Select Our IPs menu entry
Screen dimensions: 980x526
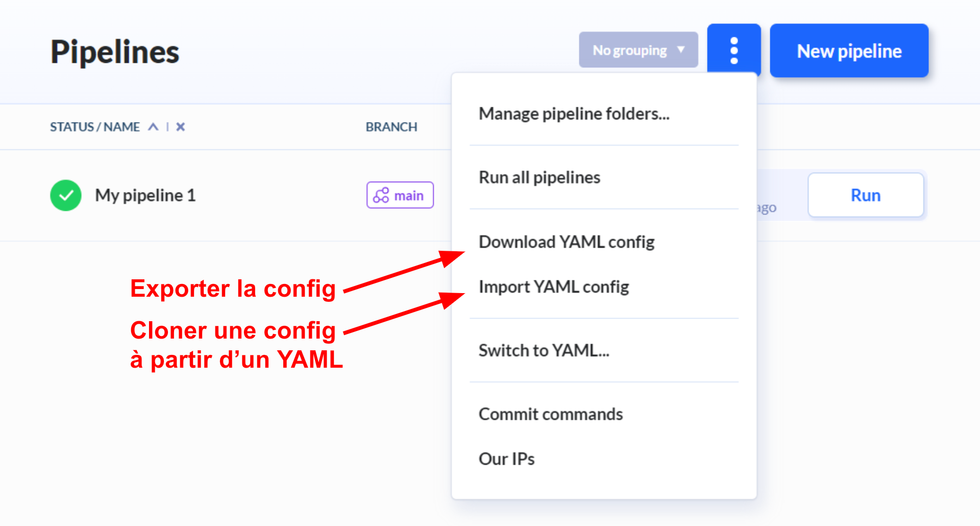point(506,459)
